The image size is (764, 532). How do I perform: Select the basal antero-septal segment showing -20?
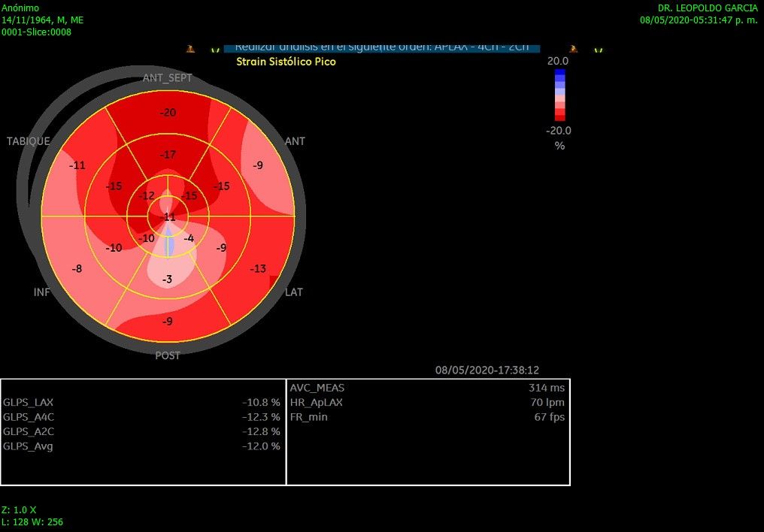pyautogui.click(x=168, y=113)
